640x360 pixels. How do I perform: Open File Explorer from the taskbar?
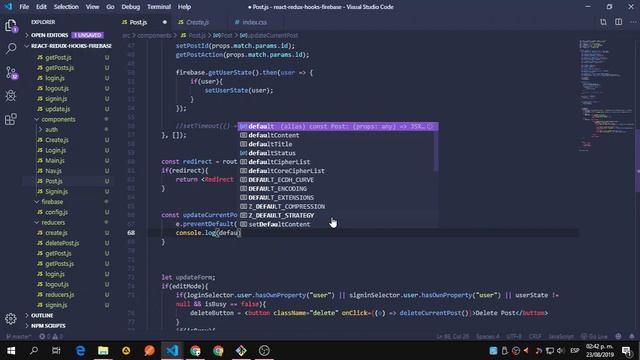point(103,351)
